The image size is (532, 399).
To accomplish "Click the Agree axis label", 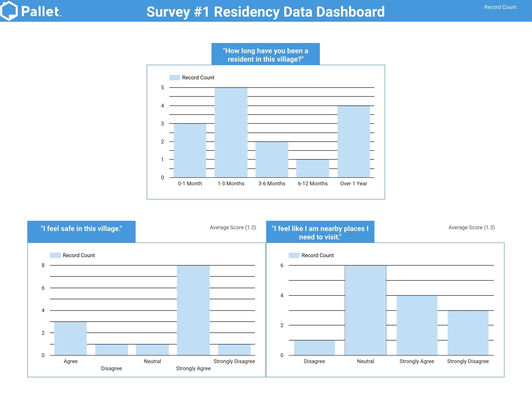I will (x=71, y=361).
